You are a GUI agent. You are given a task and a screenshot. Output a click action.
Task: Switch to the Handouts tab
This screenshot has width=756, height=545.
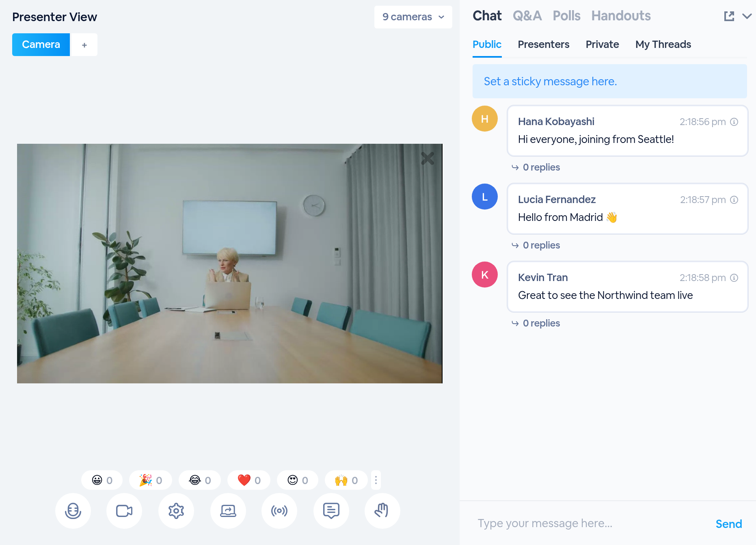pyautogui.click(x=621, y=16)
